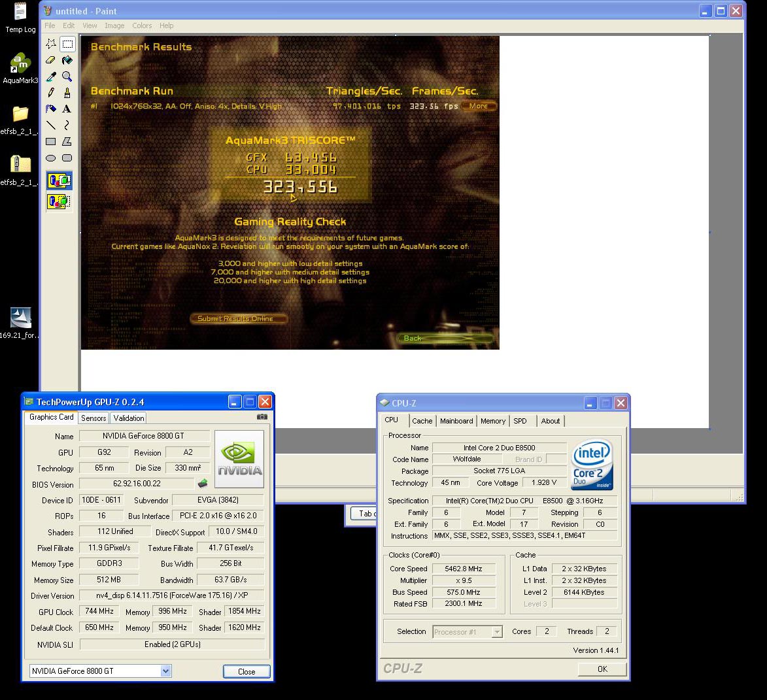Open the AquaMark3 desktop shortcut
Viewport: 767px width, 700px height.
pos(20,69)
